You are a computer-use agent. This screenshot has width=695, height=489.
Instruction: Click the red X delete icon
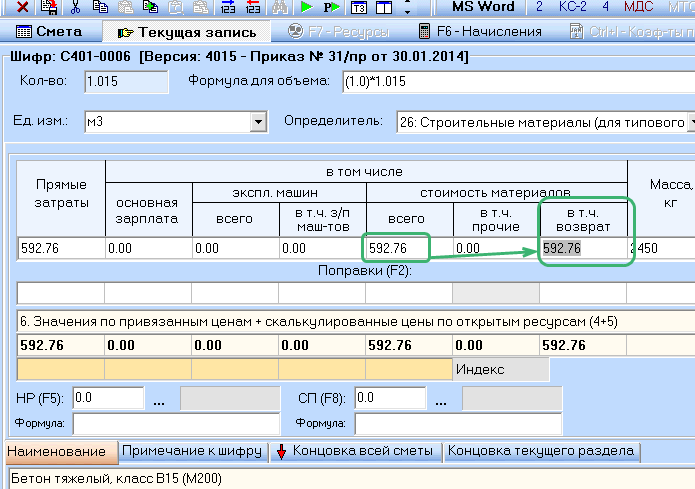(22, 7)
